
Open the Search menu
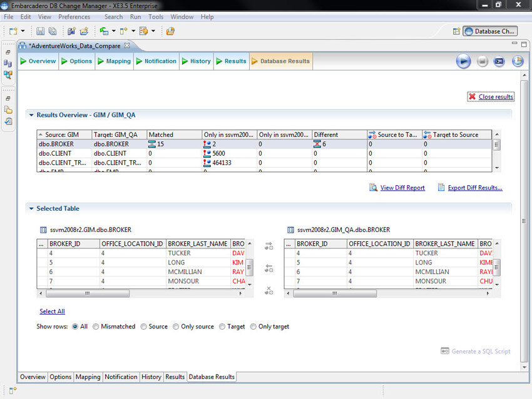click(x=113, y=17)
